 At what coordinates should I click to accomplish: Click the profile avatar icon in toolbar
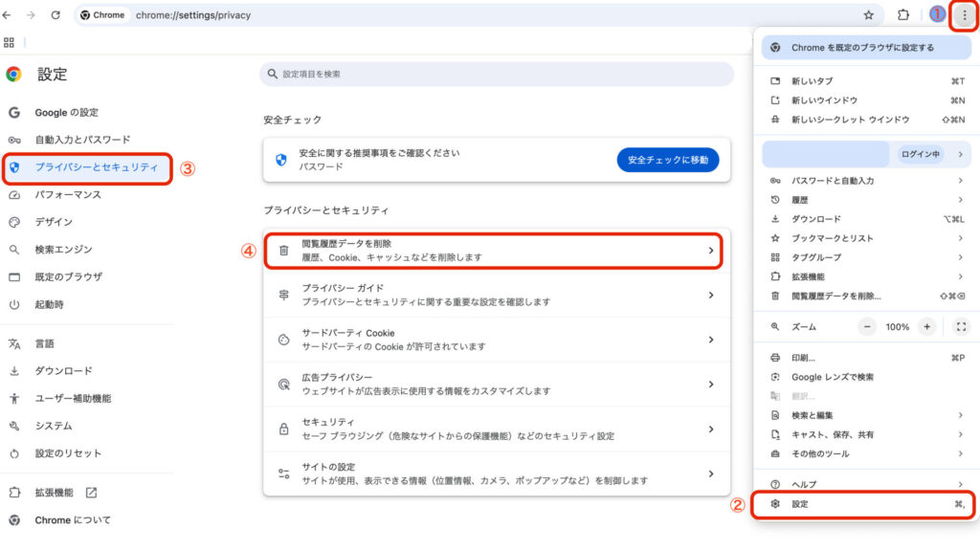click(937, 14)
